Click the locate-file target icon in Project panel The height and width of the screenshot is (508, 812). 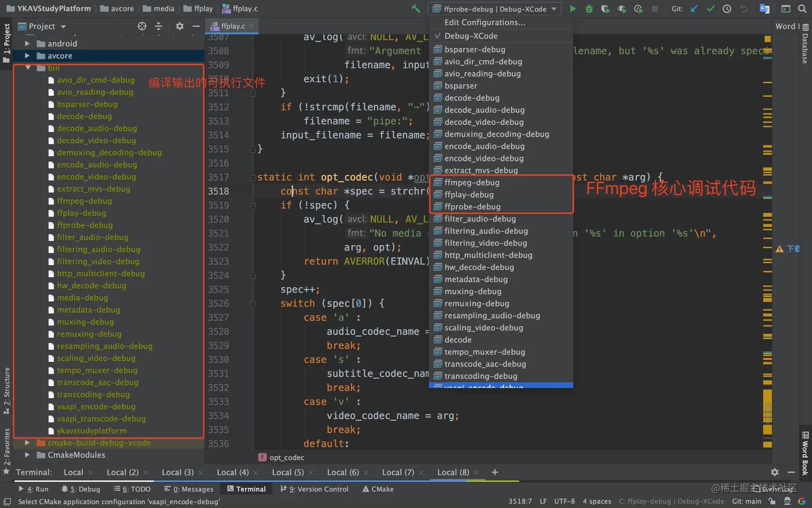tap(142, 26)
